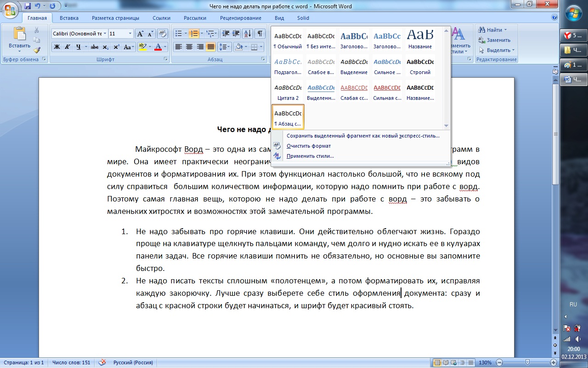This screenshot has height=368, width=588.
Task: Increase paragraph indent
Action: click(236, 34)
